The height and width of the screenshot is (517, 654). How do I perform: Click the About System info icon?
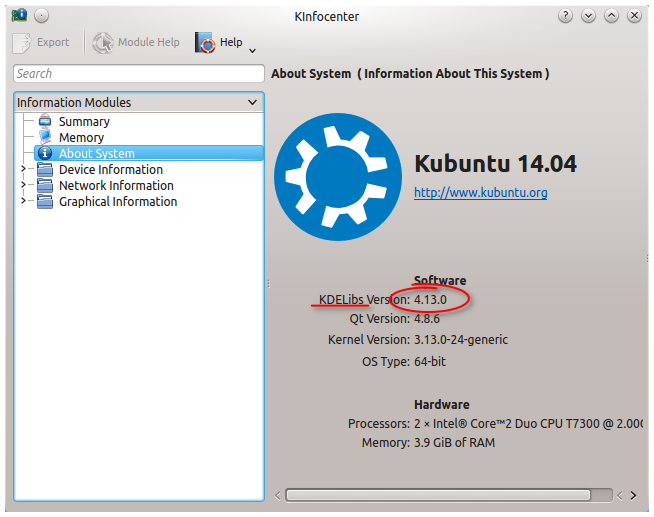pos(44,153)
